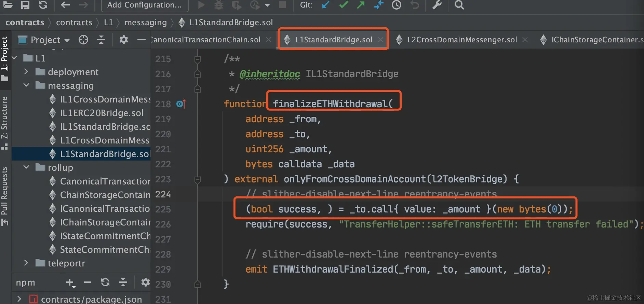644x304 pixels.
Task: Open IL1ERC20Bridge.sol in tree
Action: tap(96, 113)
